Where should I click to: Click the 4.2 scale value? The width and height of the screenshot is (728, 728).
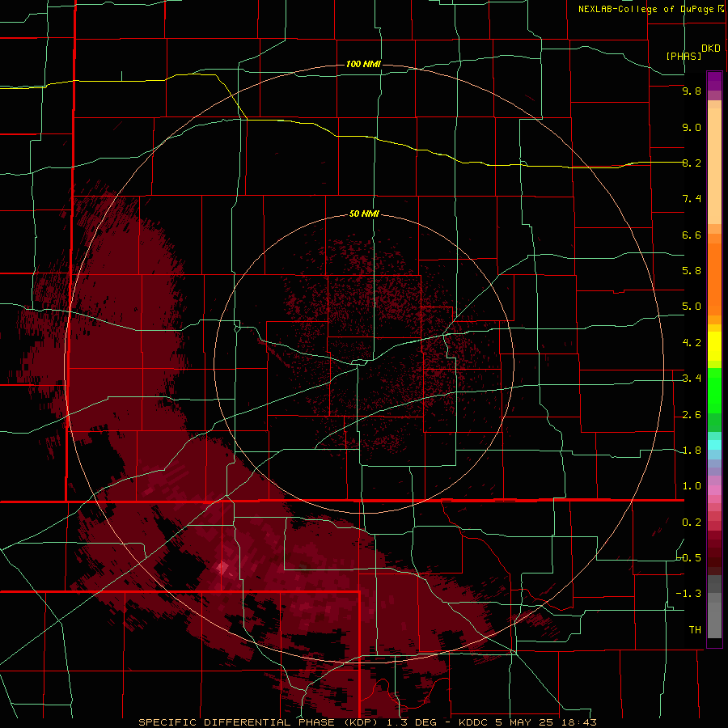tap(692, 343)
